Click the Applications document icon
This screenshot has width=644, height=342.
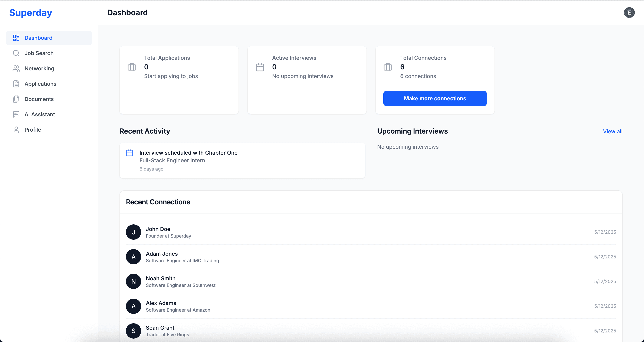16,84
